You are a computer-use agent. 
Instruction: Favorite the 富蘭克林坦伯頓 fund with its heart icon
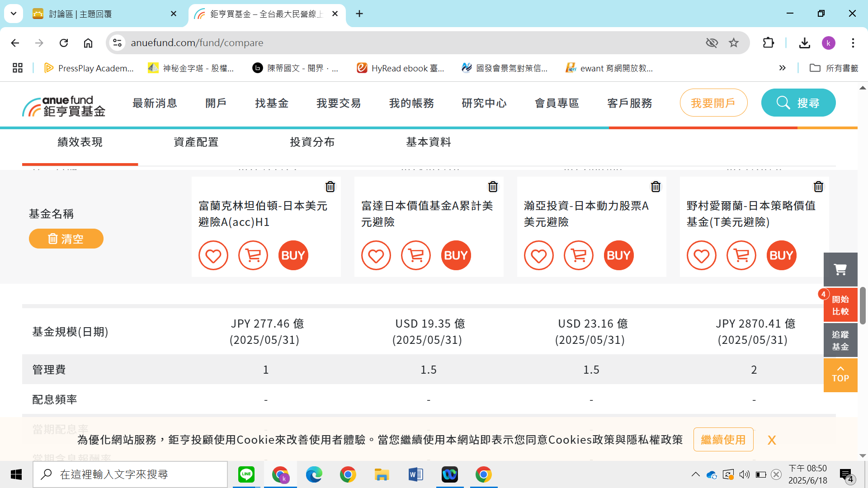[213, 255]
